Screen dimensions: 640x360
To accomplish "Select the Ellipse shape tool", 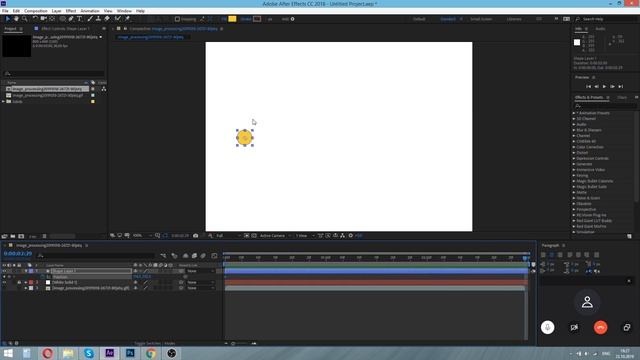I will 62,19.
